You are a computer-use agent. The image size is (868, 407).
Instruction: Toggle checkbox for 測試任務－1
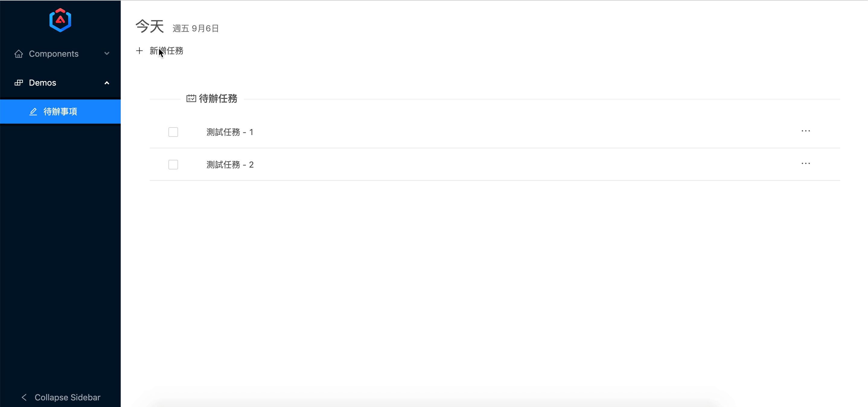pos(173,132)
